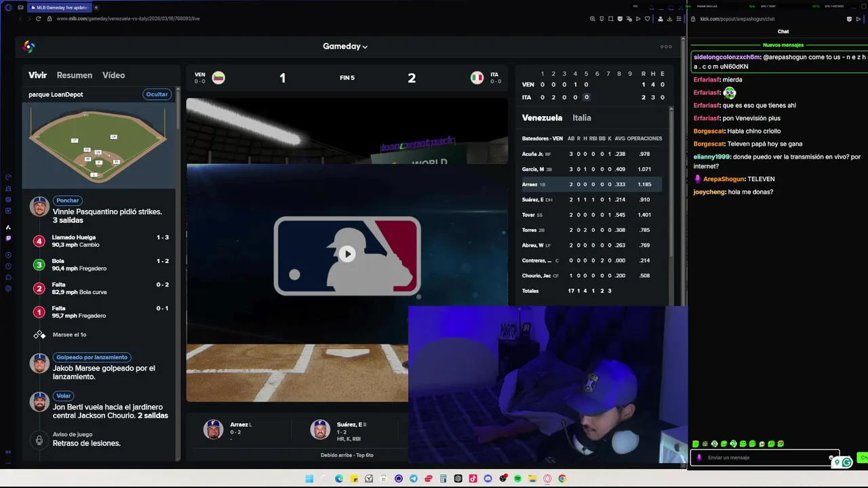Insert the first green Kick emote
Image resolution: width=868 pixels, height=488 pixels.
[696, 444]
